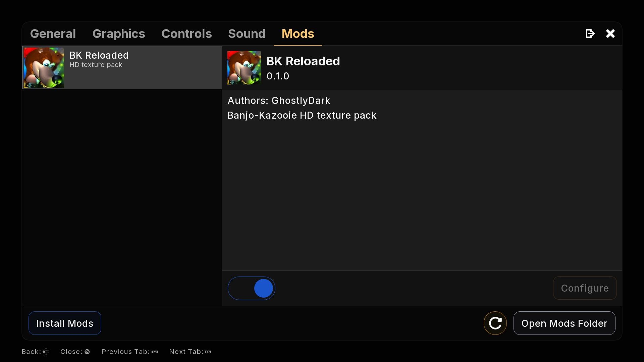This screenshot has width=644, height=362.
Task: Click the Back controller button hint icon
Action: (x=46, y=352)
